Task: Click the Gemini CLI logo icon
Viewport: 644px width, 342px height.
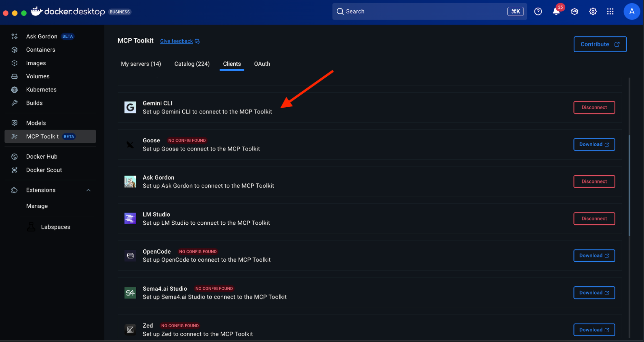Action: click(130, 107)
